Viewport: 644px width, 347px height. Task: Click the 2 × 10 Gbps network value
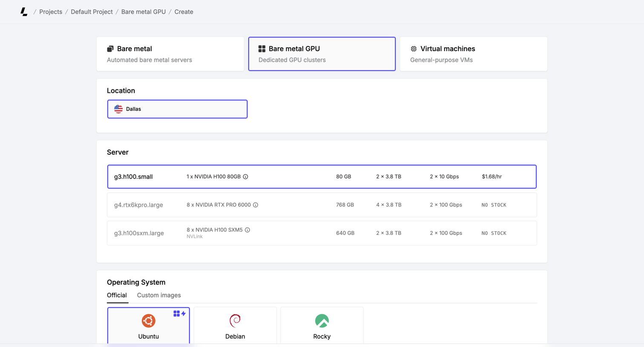point(444,176)
